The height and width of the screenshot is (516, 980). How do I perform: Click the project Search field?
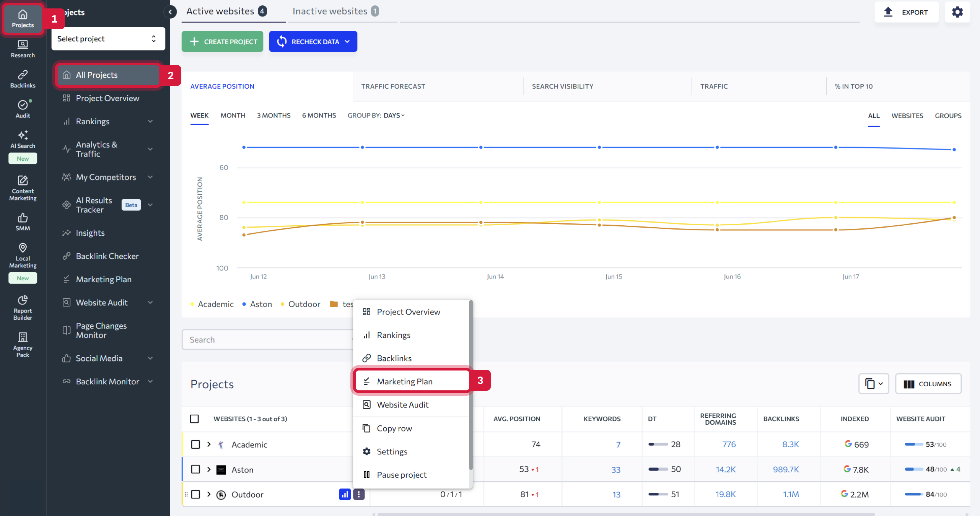(268, 340)
